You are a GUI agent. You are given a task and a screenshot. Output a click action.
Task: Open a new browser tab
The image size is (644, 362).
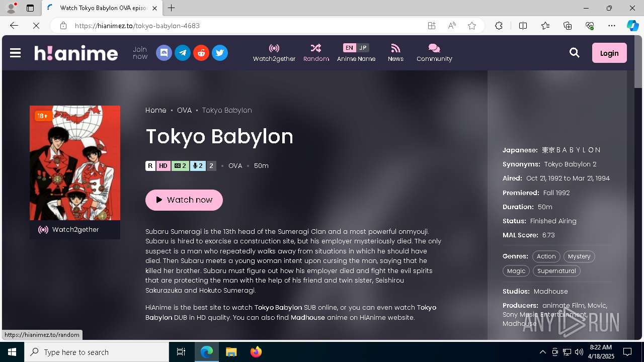172,8
